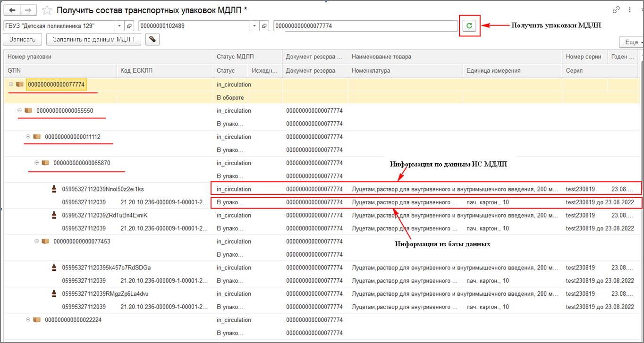
Task: Click the forward navigation arrow
Action: [x=29, y=10]
